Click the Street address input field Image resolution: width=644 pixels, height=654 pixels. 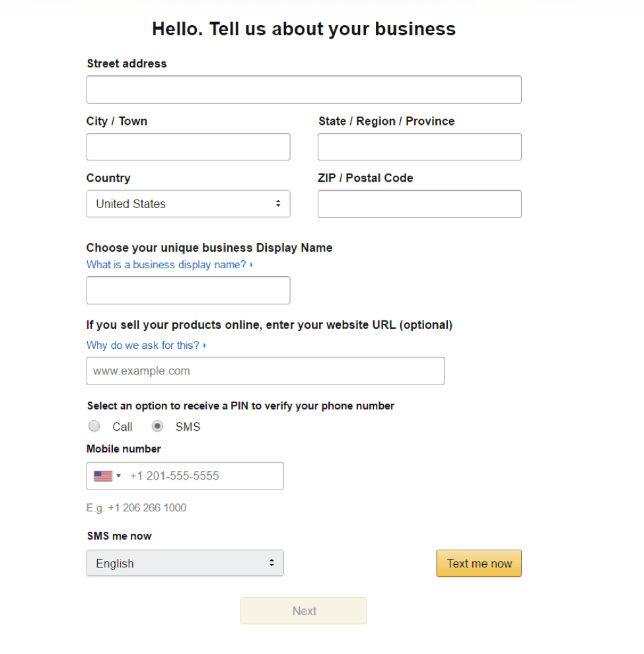[x=303, y=89]
